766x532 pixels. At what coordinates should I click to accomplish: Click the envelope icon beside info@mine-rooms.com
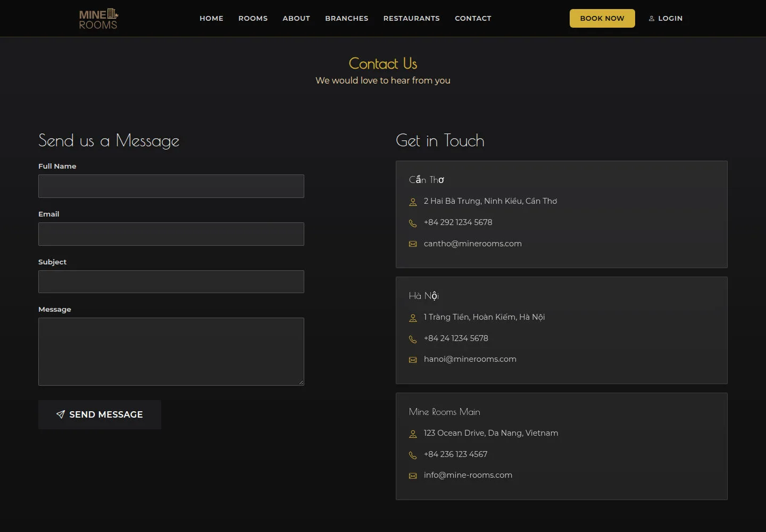[413, 476]
